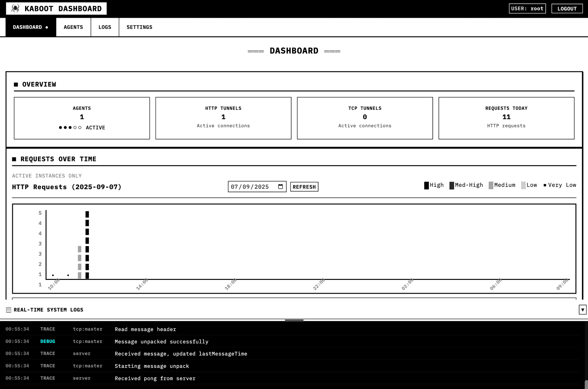588x389 pixels.
Task: Open the calendar icon in the date field
Action: pyautogui.click(x=281, y=186)
